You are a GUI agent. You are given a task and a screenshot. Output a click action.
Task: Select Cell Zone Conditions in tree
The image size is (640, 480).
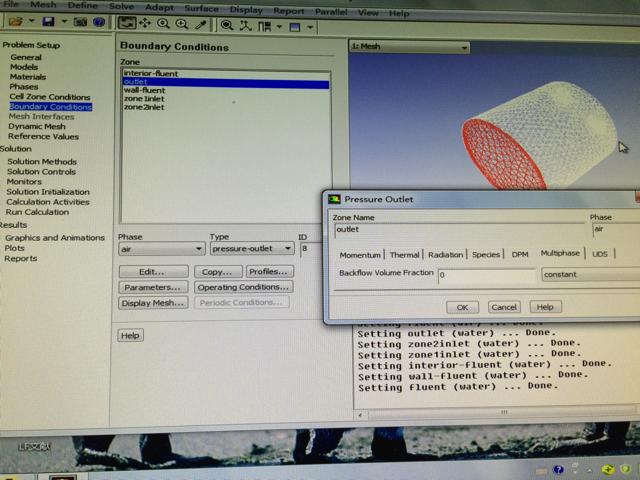point(50,97)
